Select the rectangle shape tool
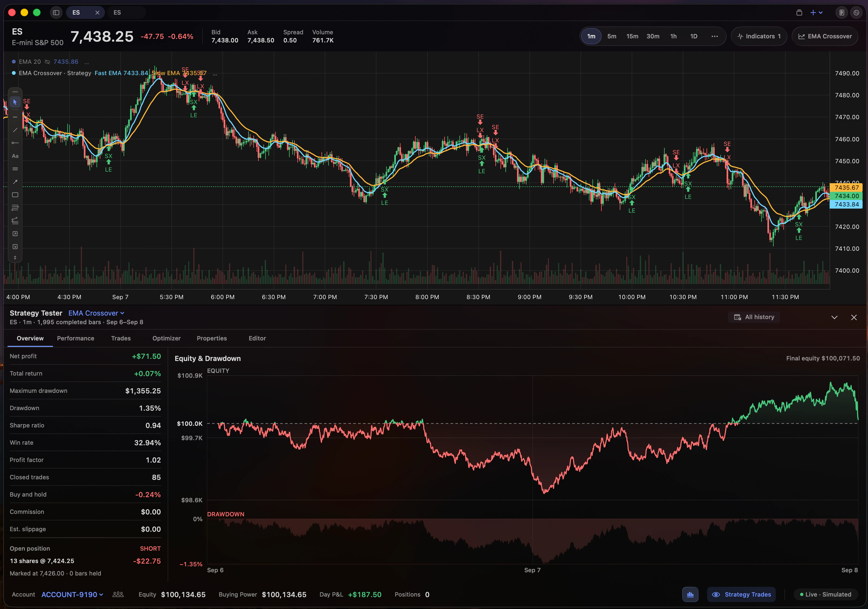The width and height of the screenshot is (868, 609). (x=15, y=195)
